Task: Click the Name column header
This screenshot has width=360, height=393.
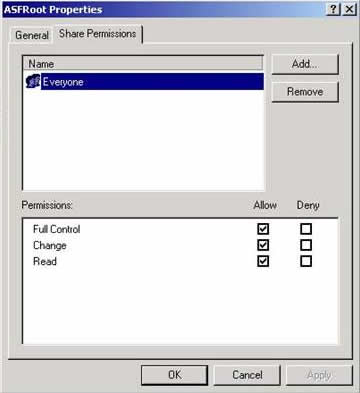Action: 143,63
